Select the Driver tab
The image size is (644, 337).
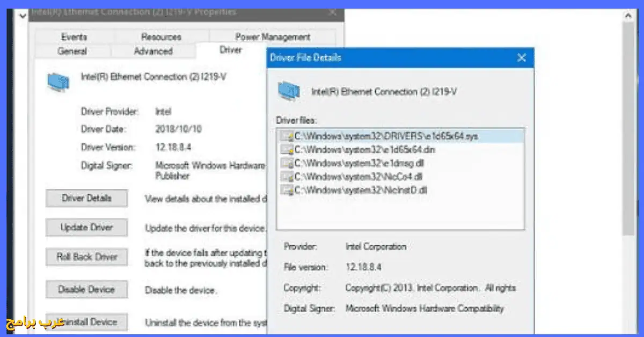231,50
